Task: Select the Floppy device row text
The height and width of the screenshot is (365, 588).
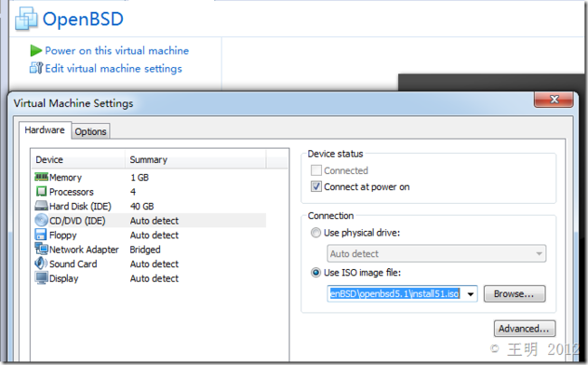Action: pos(63,235)
